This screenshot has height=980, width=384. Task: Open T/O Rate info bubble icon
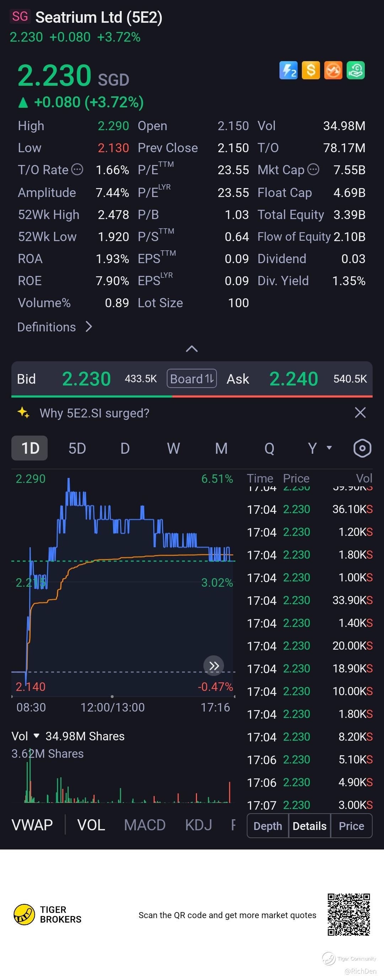pyautogui.click(x=77, y=169)
